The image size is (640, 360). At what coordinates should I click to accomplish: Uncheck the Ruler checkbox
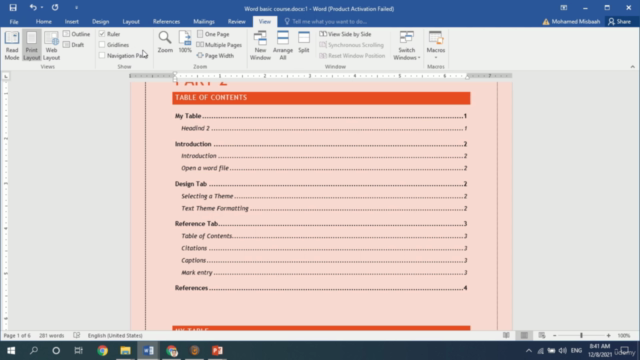tap(102, 34)
